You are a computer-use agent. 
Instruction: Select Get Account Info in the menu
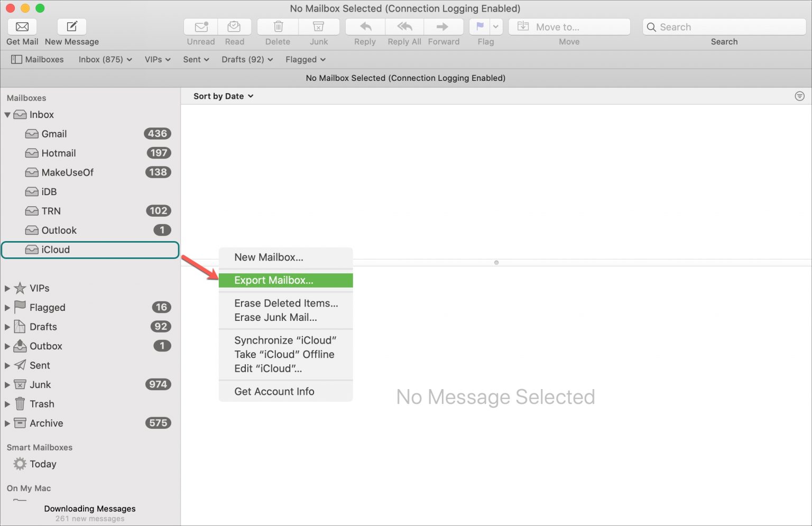pos(274,391)
